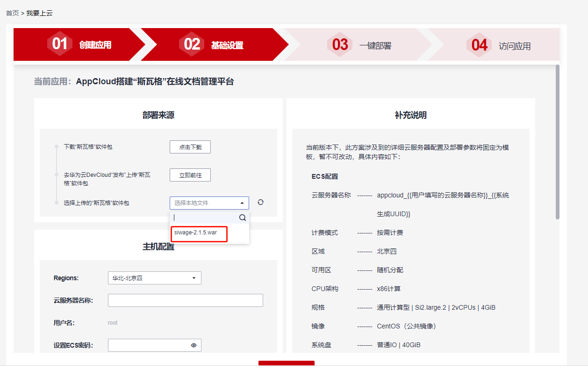This screenshot has width=588, height=371.
Task: Click the x86计算 value
Action: pyautogui.click(x=389, y=289)
